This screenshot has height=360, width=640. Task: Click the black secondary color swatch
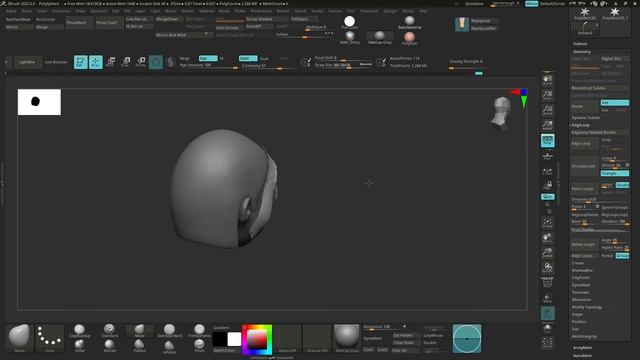pyautogui.click(x=220, y=339)
